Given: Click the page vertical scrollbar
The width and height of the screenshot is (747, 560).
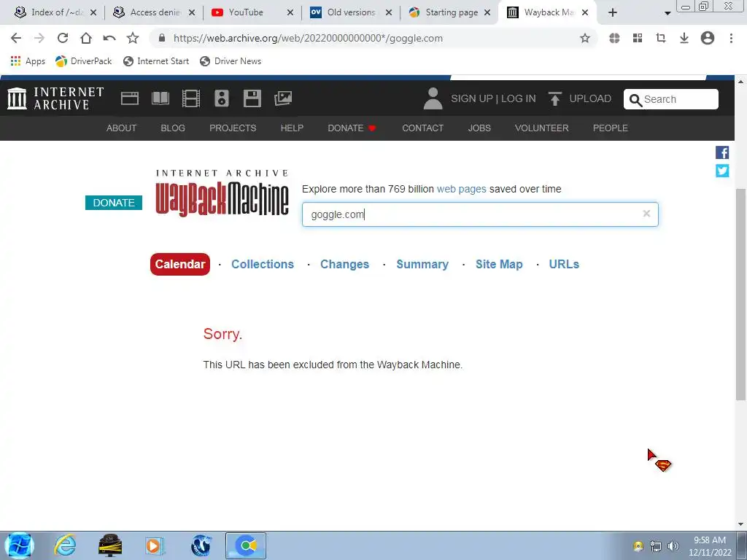Looking at the screenshot, I should click(740, 295).
